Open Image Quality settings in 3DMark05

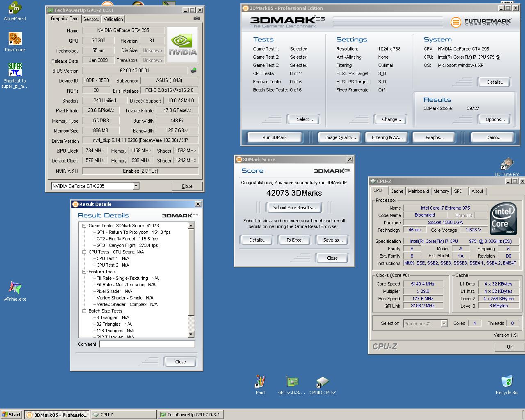pyautogui.click(x=340, y=137)
